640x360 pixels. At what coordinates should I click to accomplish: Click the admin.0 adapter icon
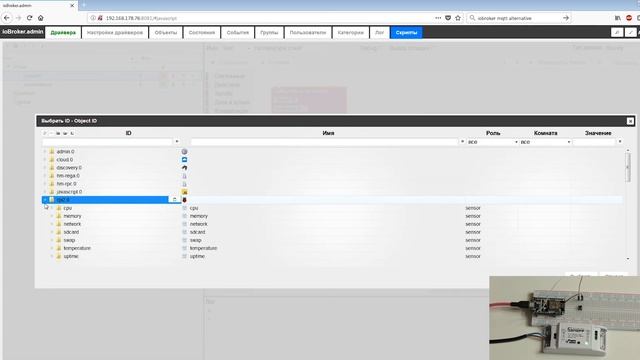(184, 151)
